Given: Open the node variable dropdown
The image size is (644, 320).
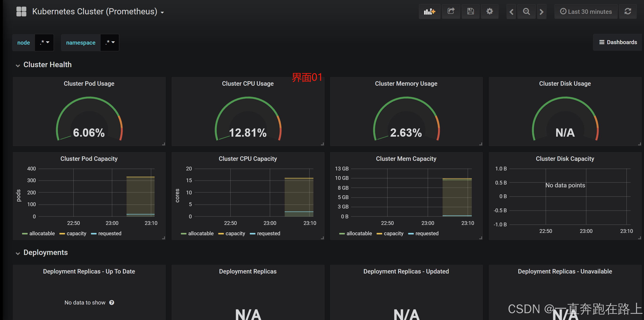Looking at the screenshot, I should (x=44, y=42).
